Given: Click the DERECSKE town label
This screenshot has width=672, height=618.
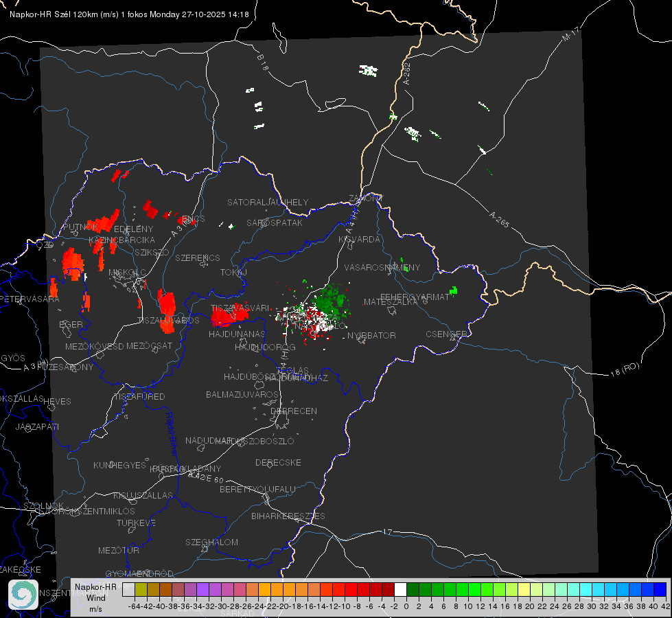Looking at the screenshot, I should click(278, 462).
